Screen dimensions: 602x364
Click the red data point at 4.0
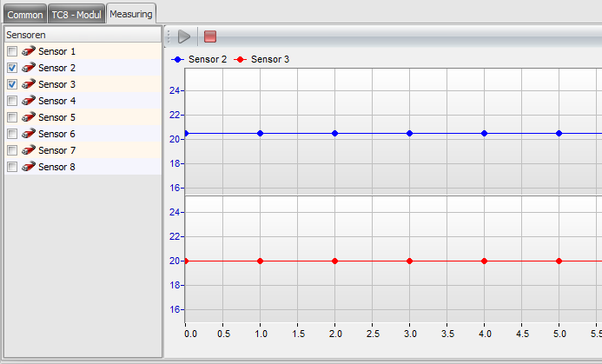pyautogui.click(x=484, y=261)
